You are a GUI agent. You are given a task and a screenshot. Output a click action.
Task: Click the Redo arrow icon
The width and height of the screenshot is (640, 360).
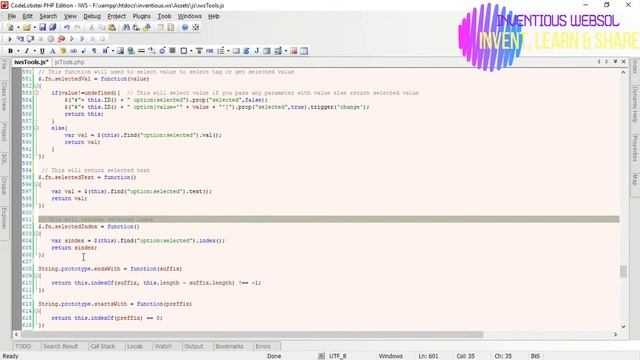pyautogui.click(x=78, y=27)
